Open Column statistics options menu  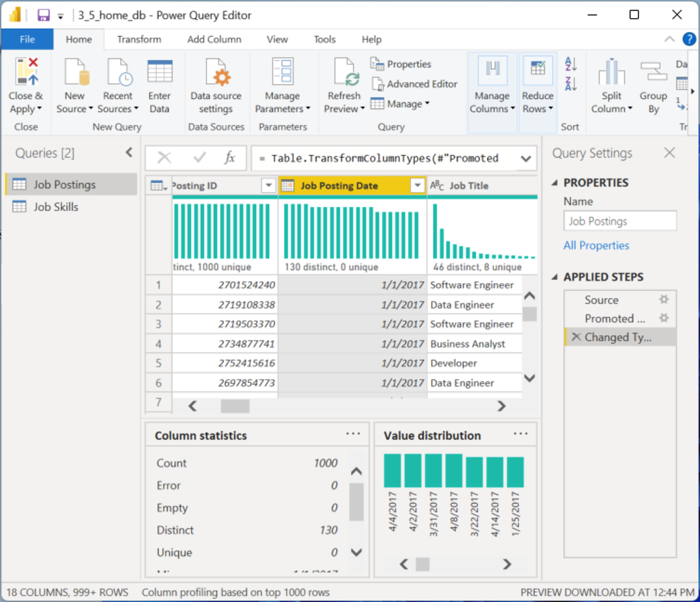click(x=353, y=434)
